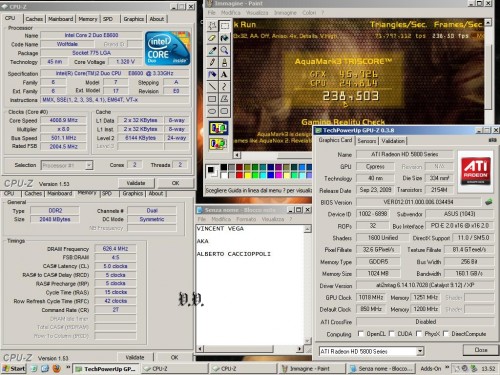500x375 pixels.
Task: Pick the red color swatch in Paint palette
Action: pos(239,175)
